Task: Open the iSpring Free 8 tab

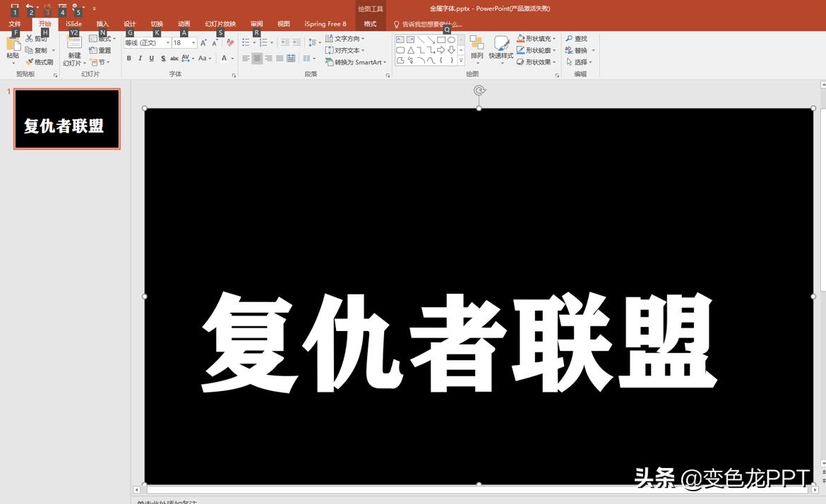Action: (325, 23)
